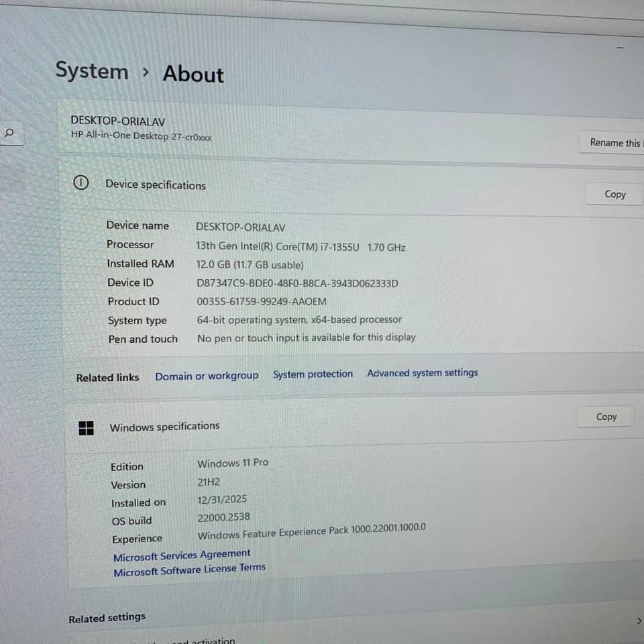Screen dimensions: 644x644
Task: Click the Product ID label
Action: click(133, 301)
